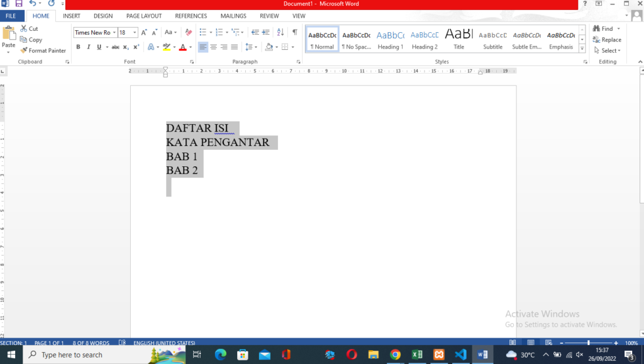This screenshot has height=364, width=644.
Task: Justify the selected paragraph text
Action: click(x=235, y=47)
